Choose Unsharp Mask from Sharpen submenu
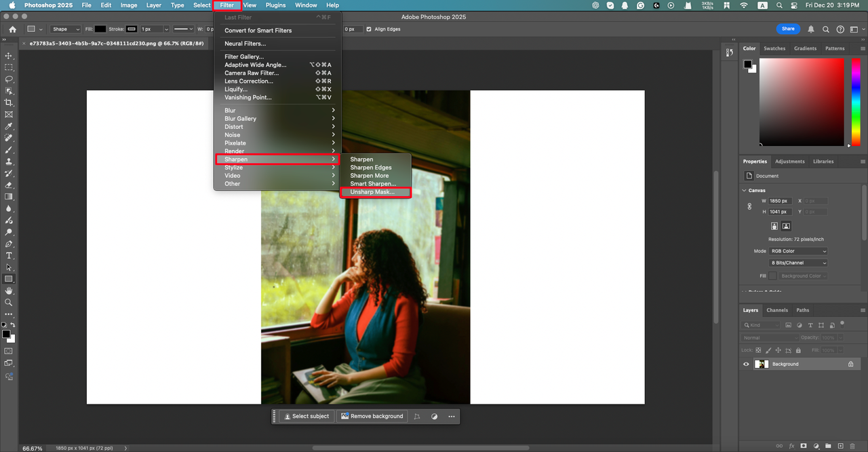 point(376,192)
